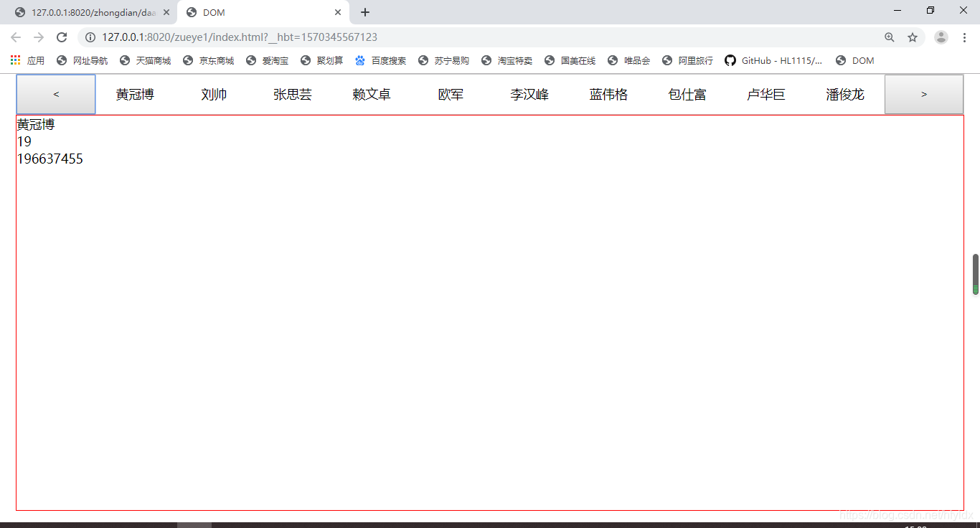980x528 pixels.
Task: Select the name tab 刘帅
Action: tap(214, 94)
